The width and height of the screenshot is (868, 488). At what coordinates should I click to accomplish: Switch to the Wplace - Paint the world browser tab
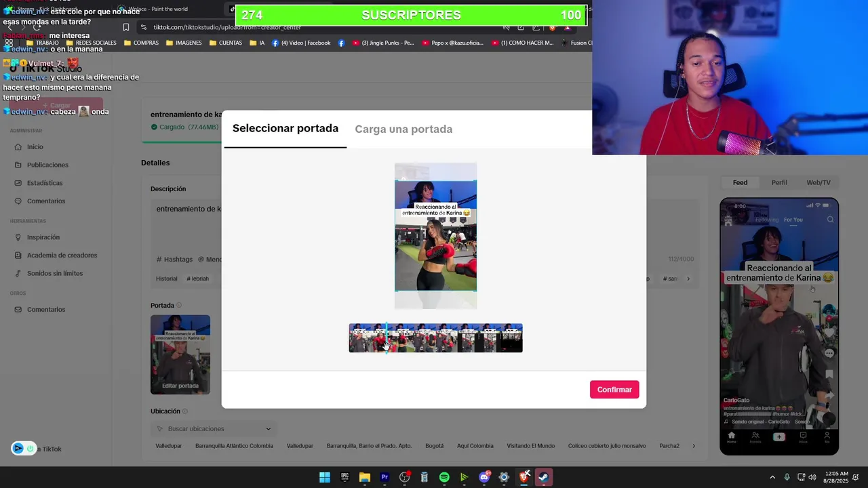[x=157, y=9]
